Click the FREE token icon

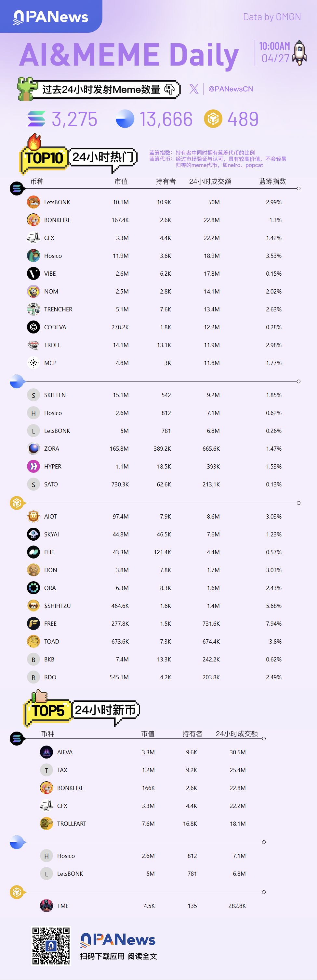(x=33, y=623)
